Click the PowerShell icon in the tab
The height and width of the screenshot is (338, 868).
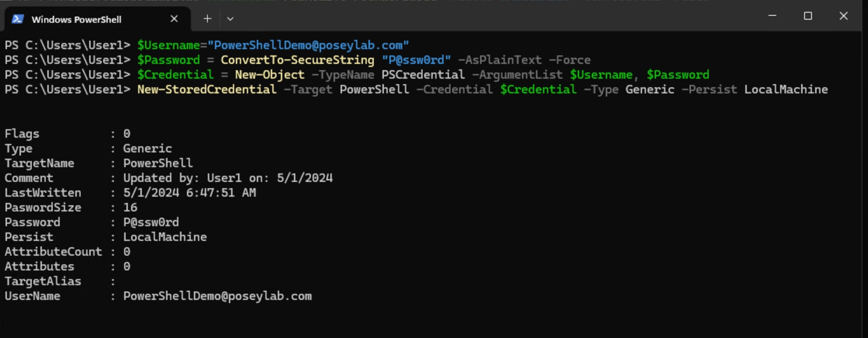click(x=18, y=19)
